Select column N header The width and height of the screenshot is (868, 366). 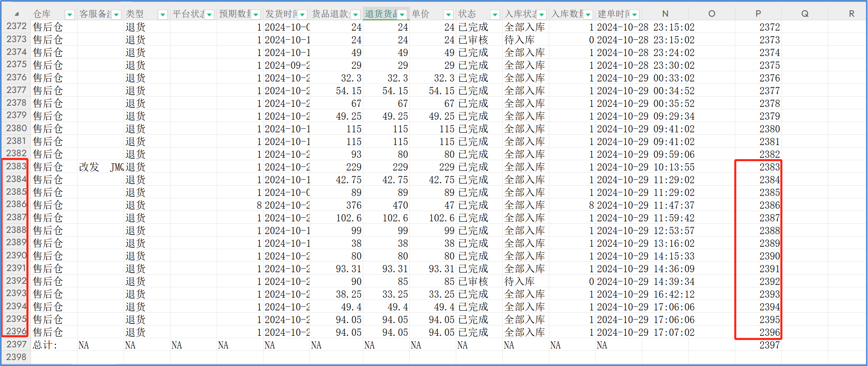pos(665,14)
